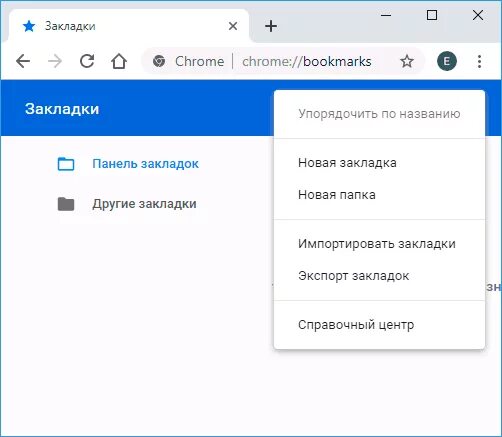Screen dimensions: 502x437
Task: Click the Закладки header title
Action: (x=62, y=109)
